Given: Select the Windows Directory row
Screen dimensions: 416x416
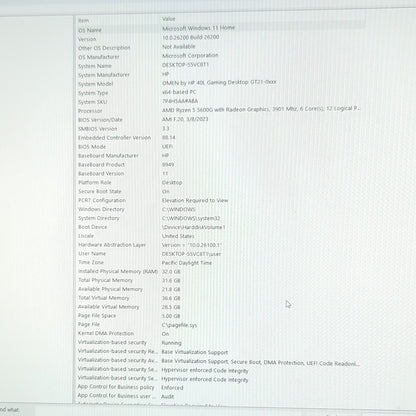Looking at the screenshot, I should point(220,209).
